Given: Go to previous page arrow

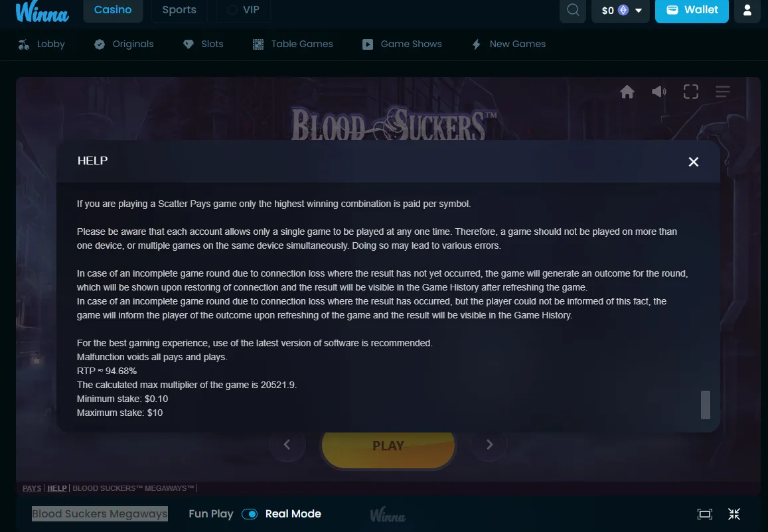Looking at the screenshot, I should 287,444.
